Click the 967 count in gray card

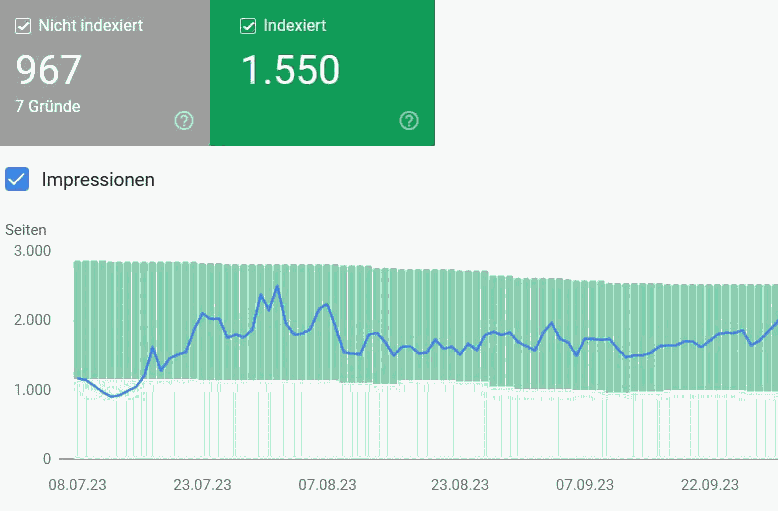coord(49,70)
